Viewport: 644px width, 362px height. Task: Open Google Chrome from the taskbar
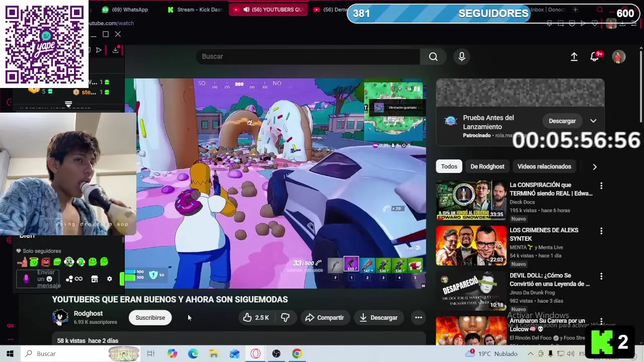[297, 354]
